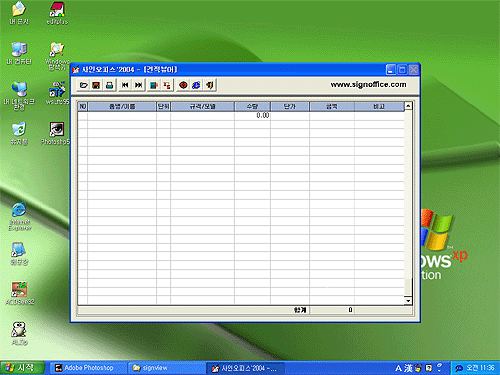
Task: Open www.signoffice.com link
Action: pos(368,85)
